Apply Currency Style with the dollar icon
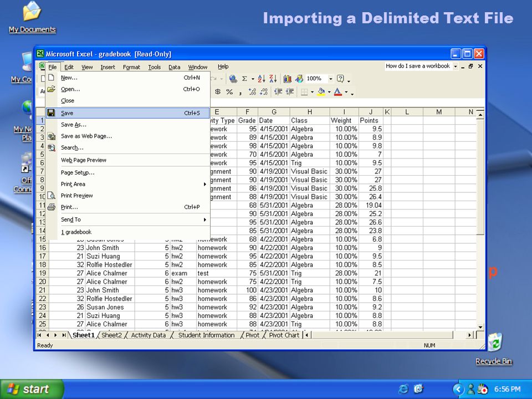The width and height of the screenshot is (532, 399). (218, 92)
